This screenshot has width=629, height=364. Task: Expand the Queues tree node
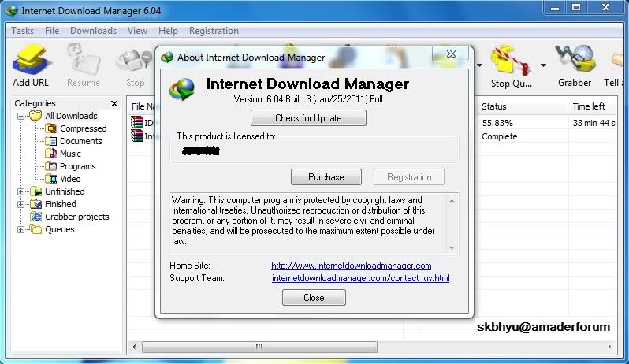(x=20, y=230)
